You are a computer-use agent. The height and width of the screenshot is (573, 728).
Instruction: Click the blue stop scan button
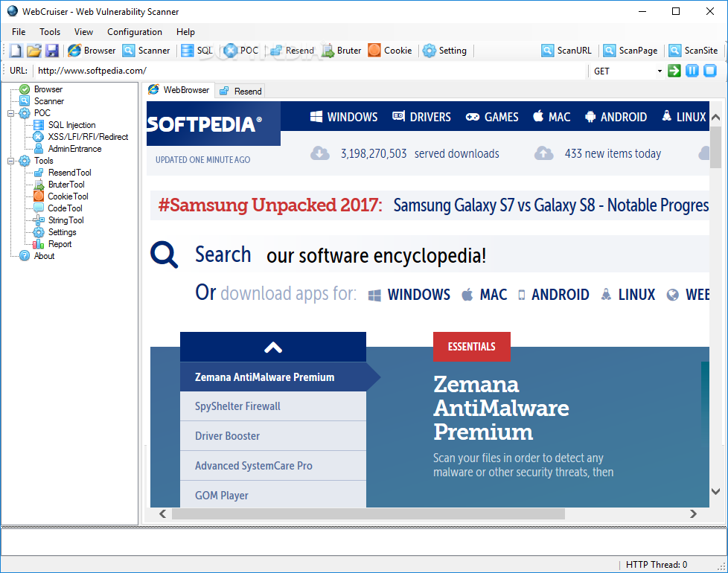[x=710, y=71]
